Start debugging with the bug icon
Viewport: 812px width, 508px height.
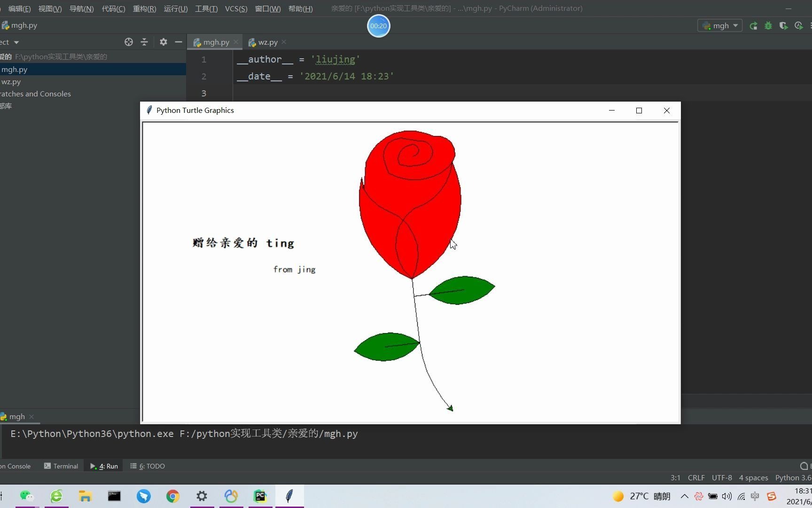pyautogui.click(x=768, y=26)
